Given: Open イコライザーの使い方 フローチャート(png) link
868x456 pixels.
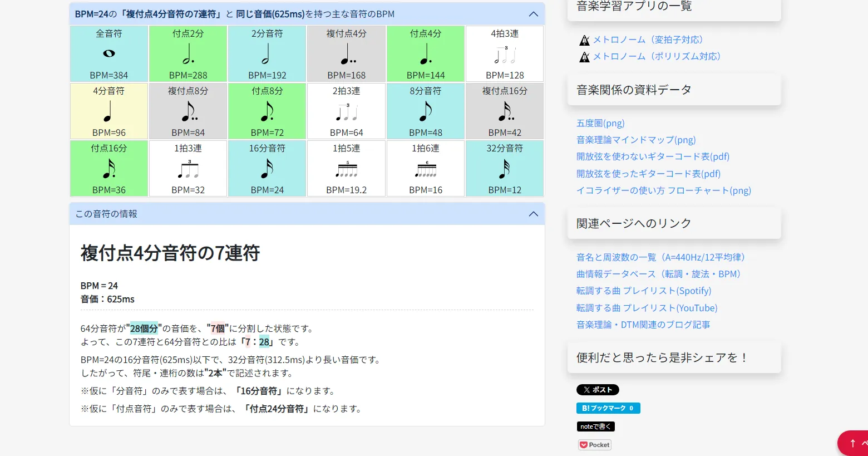Looking at the screenshot, I should tap(664, 190).
